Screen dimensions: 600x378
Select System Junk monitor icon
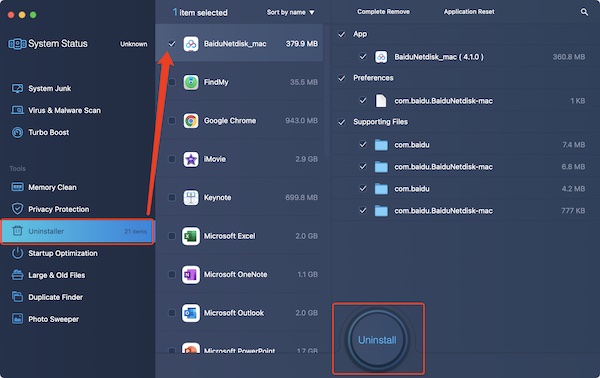(x=17, y=88)
